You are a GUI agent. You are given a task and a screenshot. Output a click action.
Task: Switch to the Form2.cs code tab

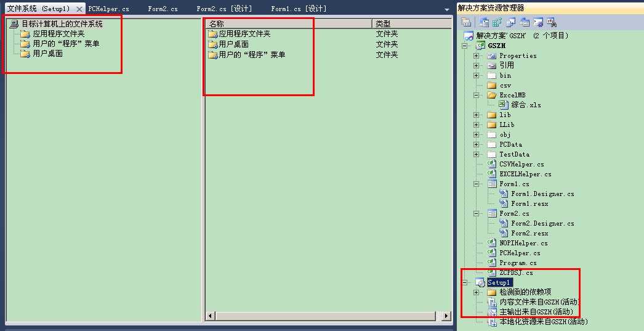(x=163, y=9)
